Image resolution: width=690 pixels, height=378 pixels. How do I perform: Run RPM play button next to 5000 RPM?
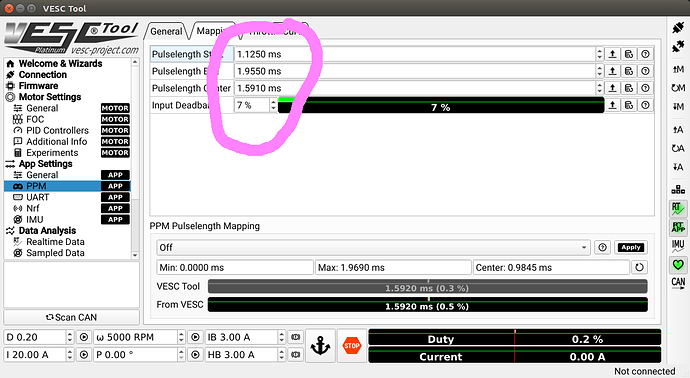[195, 338]
